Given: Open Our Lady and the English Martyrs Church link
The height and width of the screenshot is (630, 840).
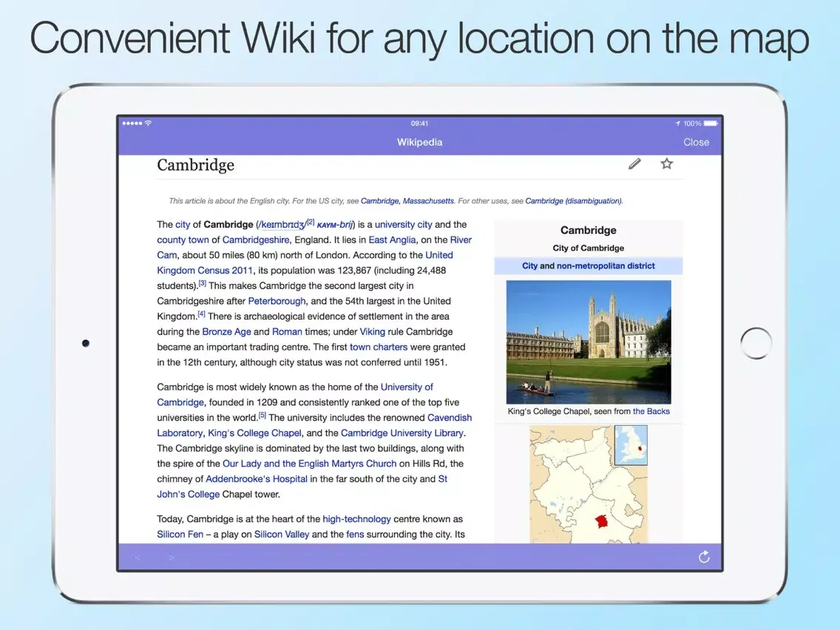Looking at the screenshot, I should (x=310, y=464).
